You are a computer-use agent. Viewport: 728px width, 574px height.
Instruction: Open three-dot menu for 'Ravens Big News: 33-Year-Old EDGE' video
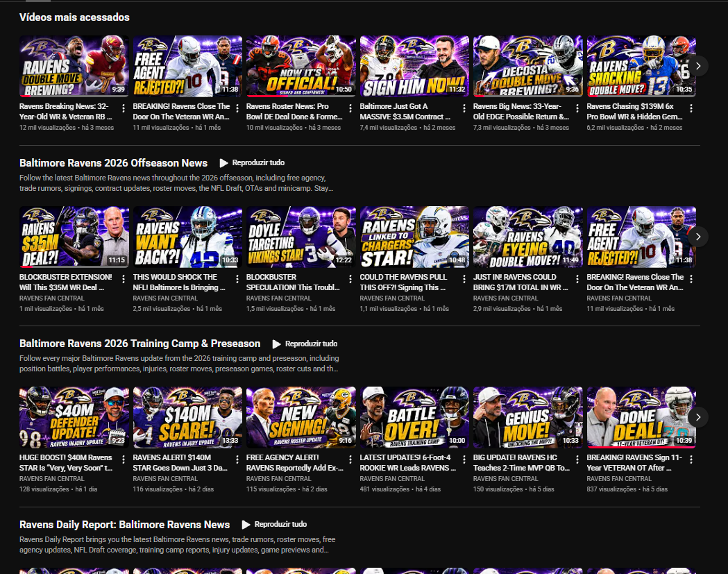577,108
